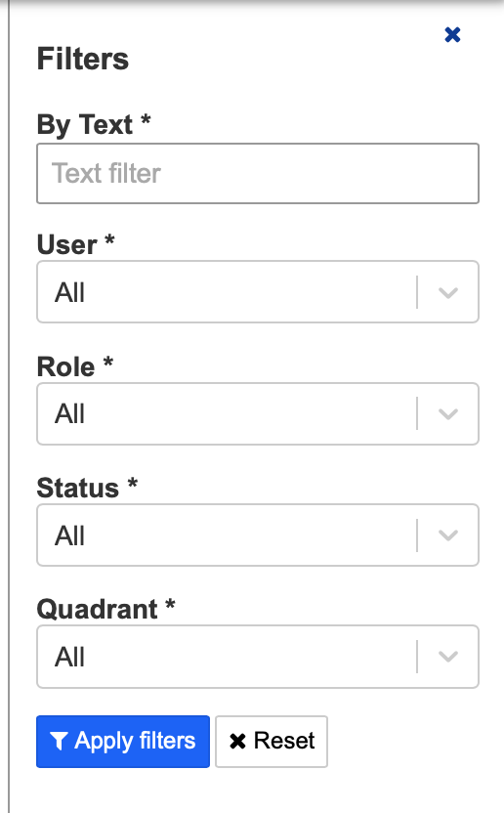Select the User field label
Viewport: 504px width, 813px height.
[75, 244]
